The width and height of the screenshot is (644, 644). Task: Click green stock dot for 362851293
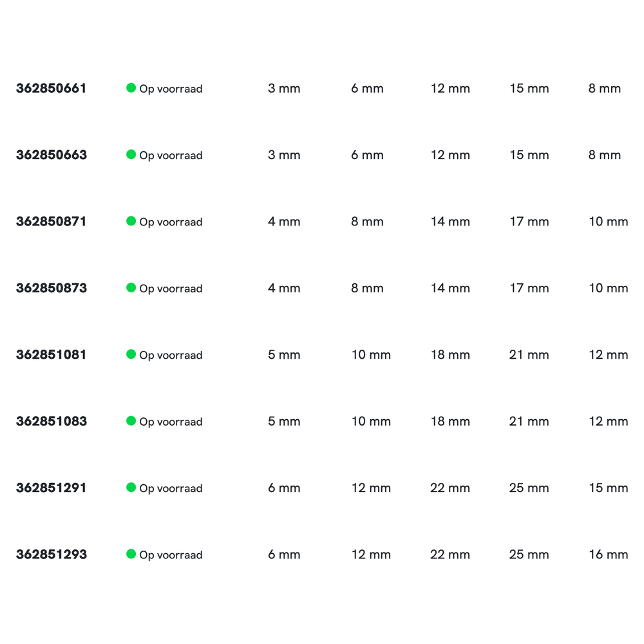pyautogui.click(x=131, y=554)
